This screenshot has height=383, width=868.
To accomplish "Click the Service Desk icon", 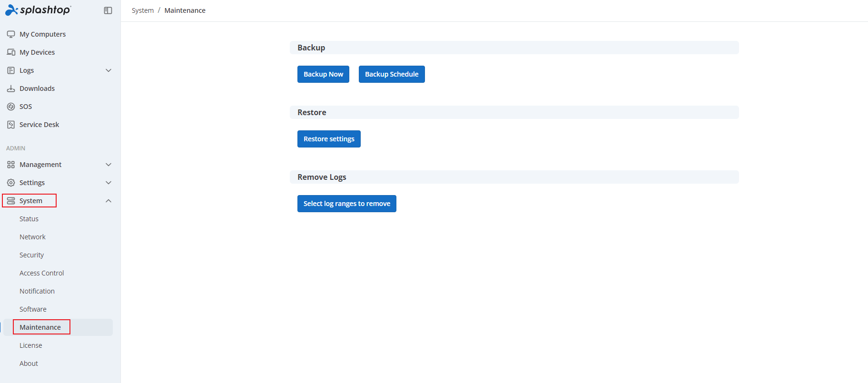I will point(11,125).
